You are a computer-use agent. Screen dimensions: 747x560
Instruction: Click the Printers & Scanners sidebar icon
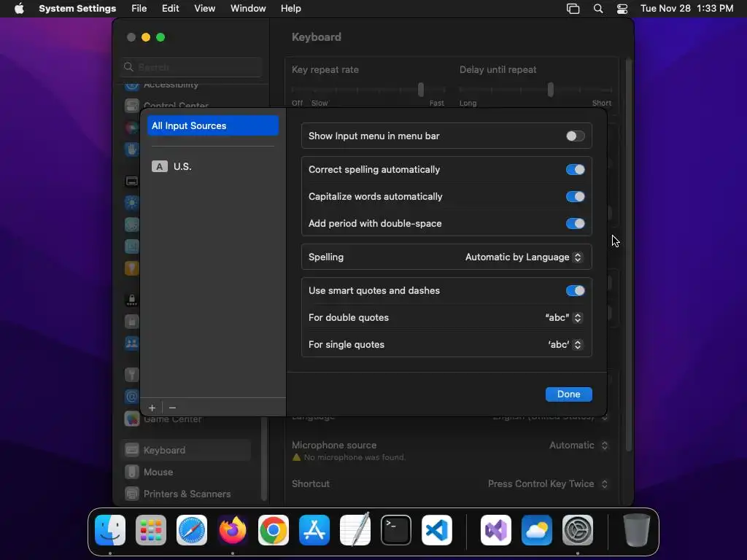coord(132,494)
